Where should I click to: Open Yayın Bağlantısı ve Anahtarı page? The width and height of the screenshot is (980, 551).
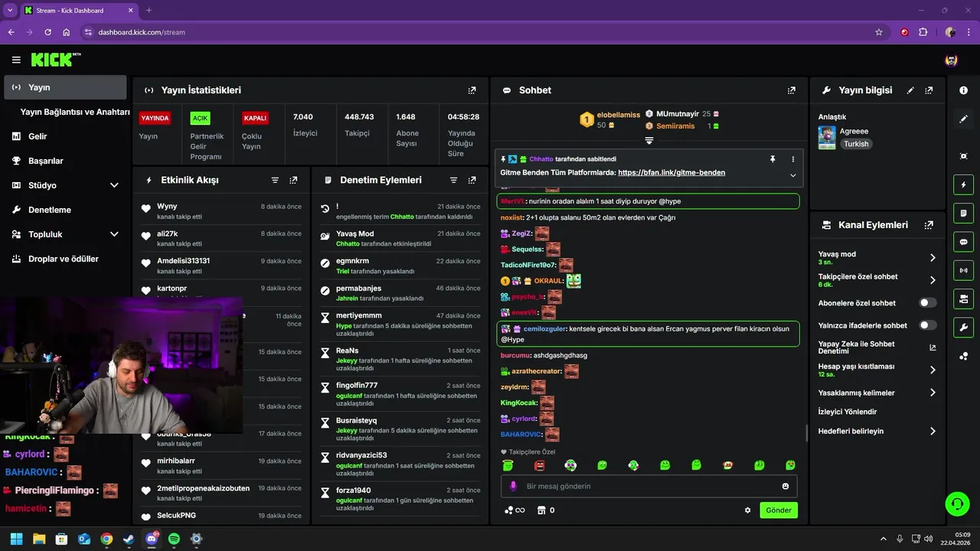pyautogui.click(x=75, y=112)
